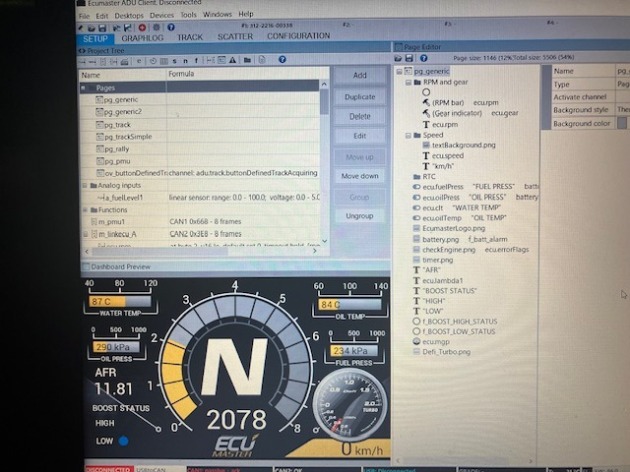The width and height of the screenshot is (630, 472).
Task: Select the pg_trackSimple page row
Action: (x=200, y=137)
